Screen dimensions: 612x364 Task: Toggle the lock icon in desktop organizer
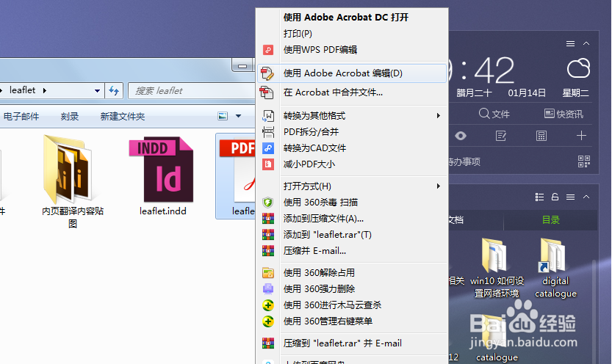tap(555, 197)
